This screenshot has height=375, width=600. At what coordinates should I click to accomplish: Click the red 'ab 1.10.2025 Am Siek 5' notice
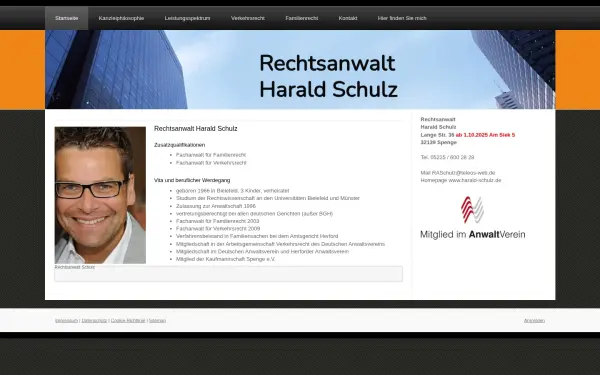(485, 135)
